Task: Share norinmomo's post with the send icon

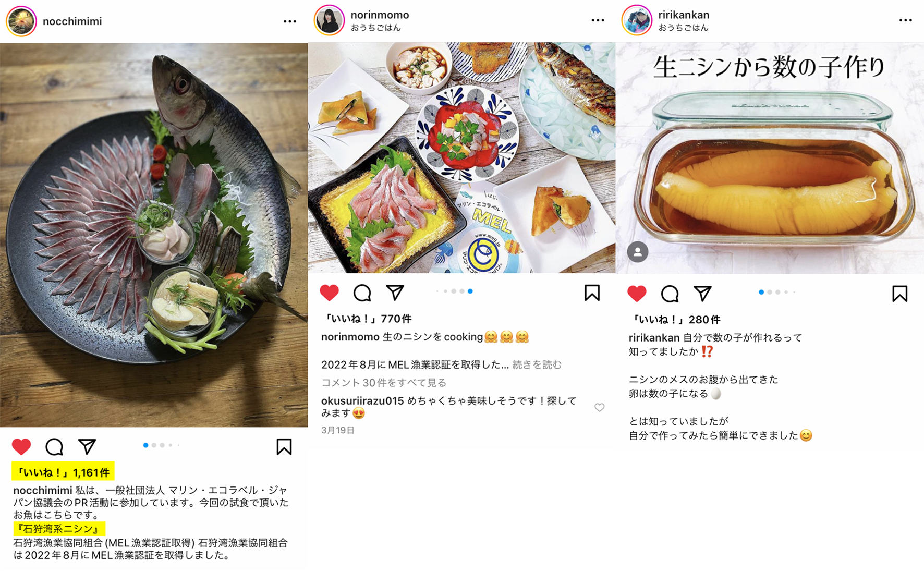Action: tap(395, 293)
